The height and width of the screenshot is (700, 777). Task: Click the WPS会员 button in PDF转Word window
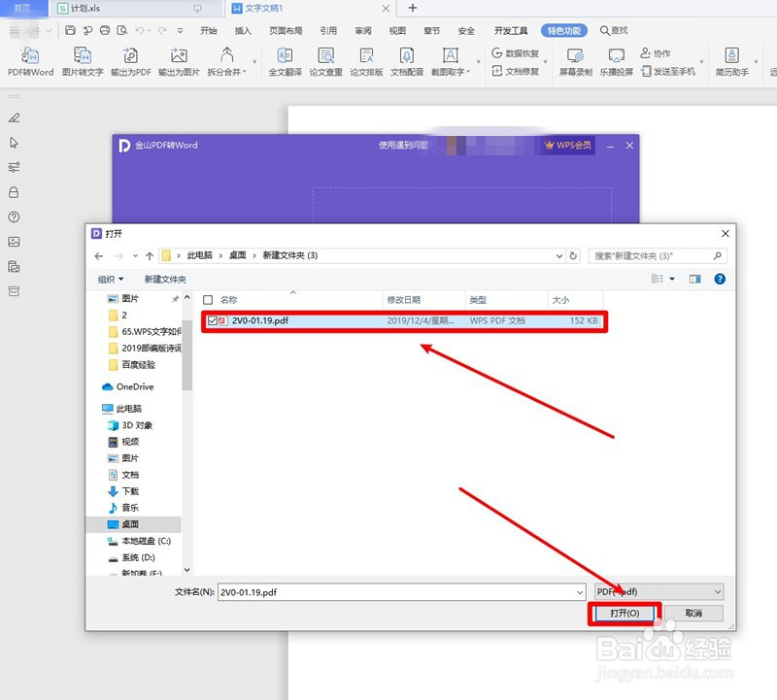568,146
